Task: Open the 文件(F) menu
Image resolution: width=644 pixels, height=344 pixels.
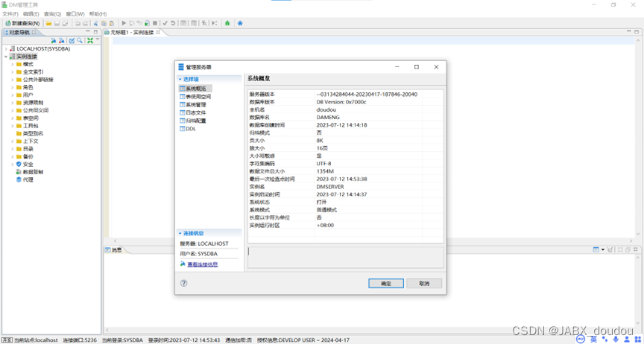Action: click(10, 13)
